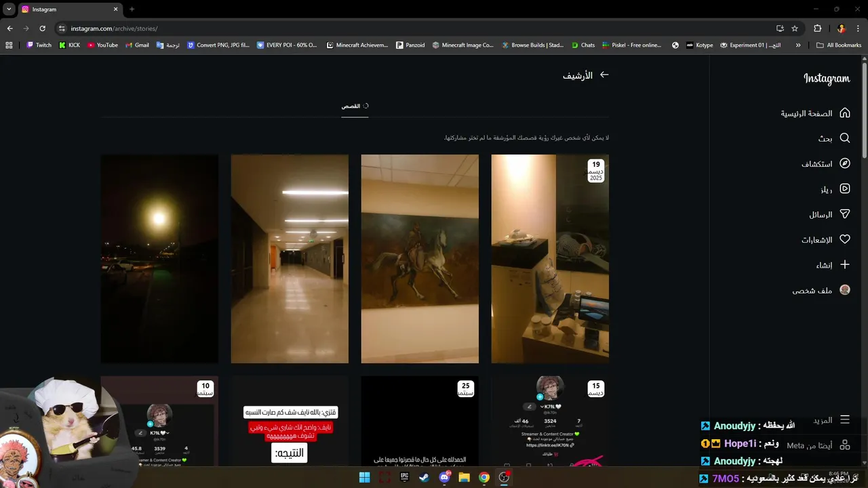The width and height of the screenshot is (868, 488).
Task: Open the dark street light story thumbnail
Action: (x=159, y=259)
